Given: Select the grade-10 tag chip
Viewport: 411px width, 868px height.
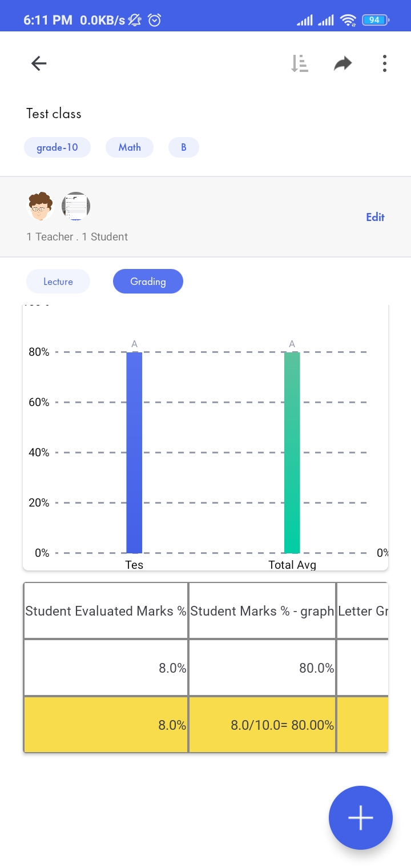Looking at the screenshot, I should point(57,147).
